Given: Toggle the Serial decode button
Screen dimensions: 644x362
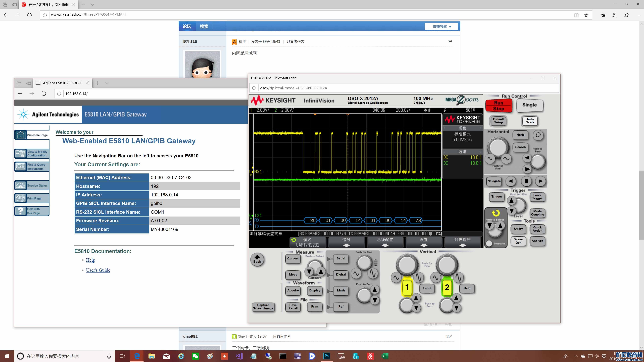Looking at the screenshot, I should [x=340, y=259].
